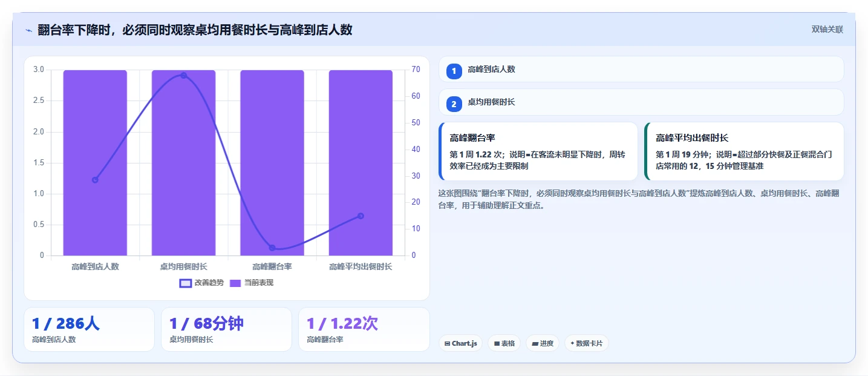
Task: Click the 1 / 1.22次 stat card
Action: click(364, 329)
